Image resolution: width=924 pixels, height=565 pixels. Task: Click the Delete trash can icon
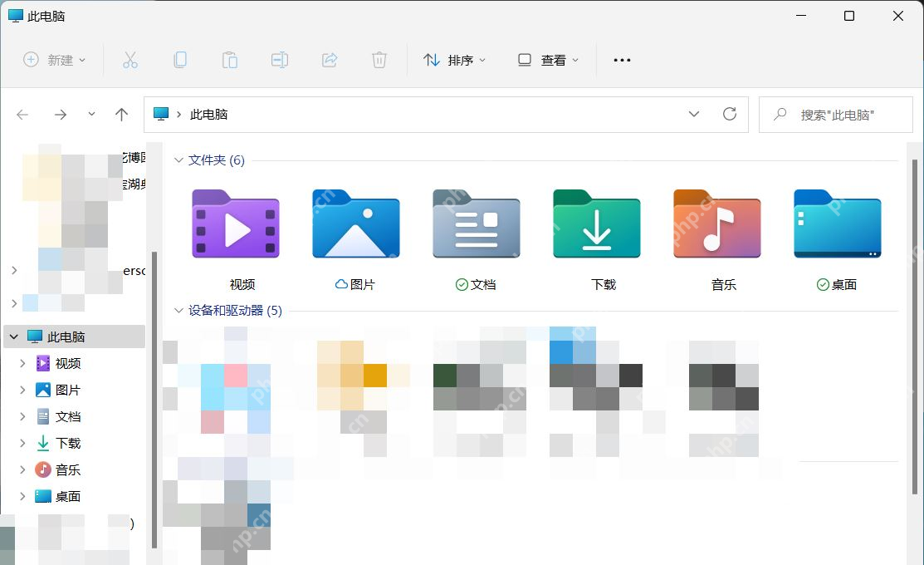(x=379, y=60)
